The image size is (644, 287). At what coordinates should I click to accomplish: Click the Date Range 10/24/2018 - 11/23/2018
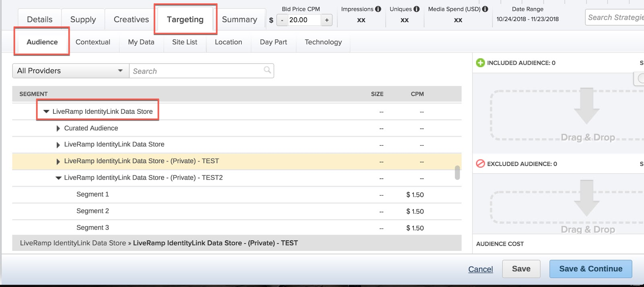[x=527, y=19]
